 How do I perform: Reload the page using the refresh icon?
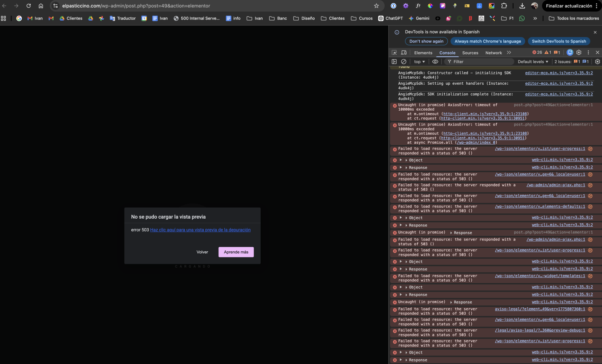coord(29,6)
